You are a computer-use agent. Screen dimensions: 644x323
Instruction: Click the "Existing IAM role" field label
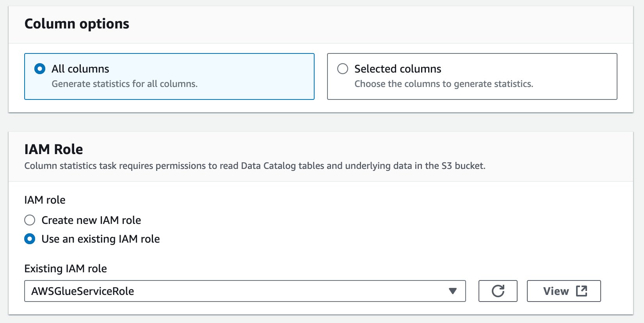66,268
